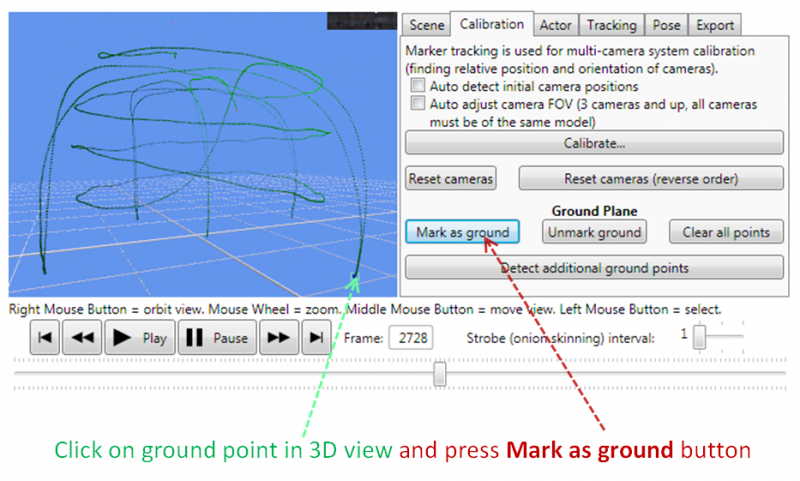Click Reset cameras (reverse order)
Screen dimensions: 800x481
click(x=651, y=179)
